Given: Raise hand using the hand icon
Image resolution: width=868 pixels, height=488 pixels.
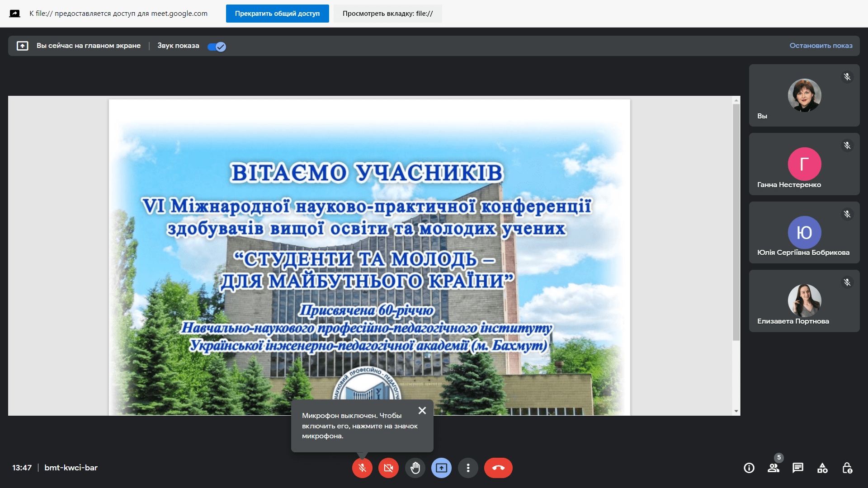Looking at the screenshot, I should (x=415, y=468).
